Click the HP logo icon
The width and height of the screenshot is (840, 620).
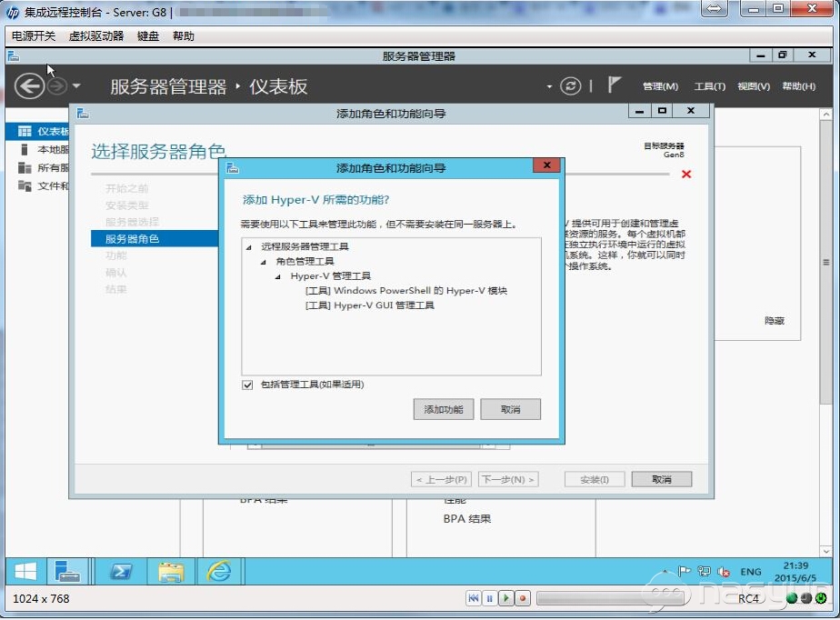13,12
